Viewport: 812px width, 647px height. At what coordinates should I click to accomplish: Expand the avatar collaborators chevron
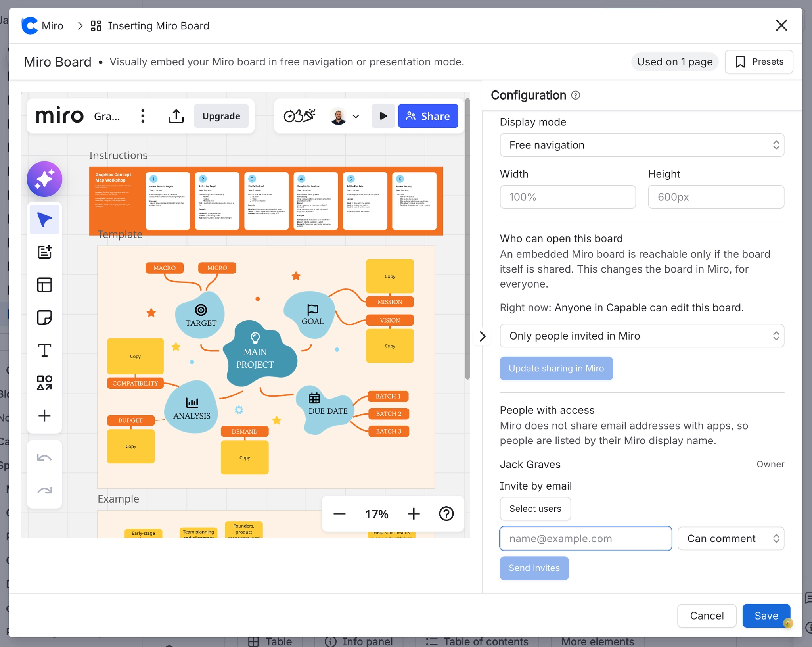[x=356, y=116]
